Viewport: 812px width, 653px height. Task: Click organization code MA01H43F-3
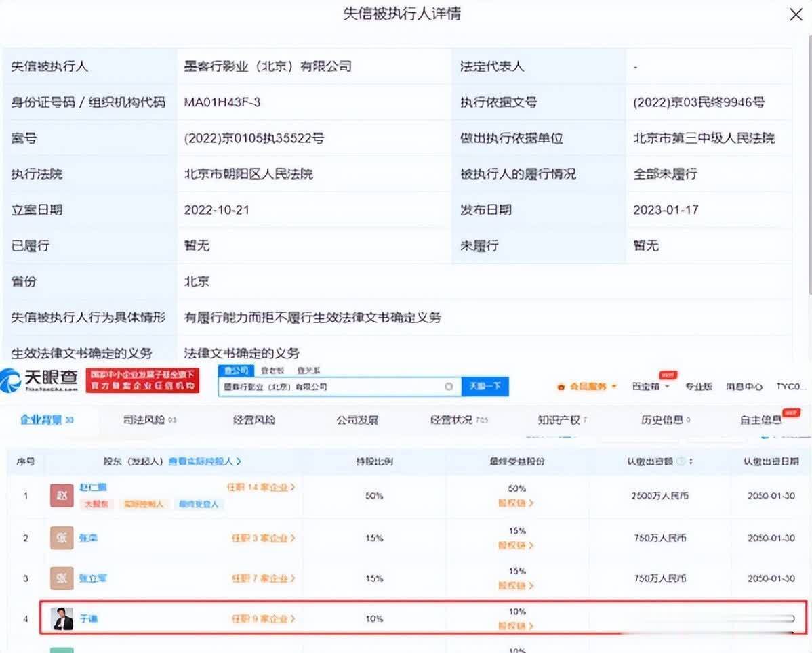coord(222,102)
